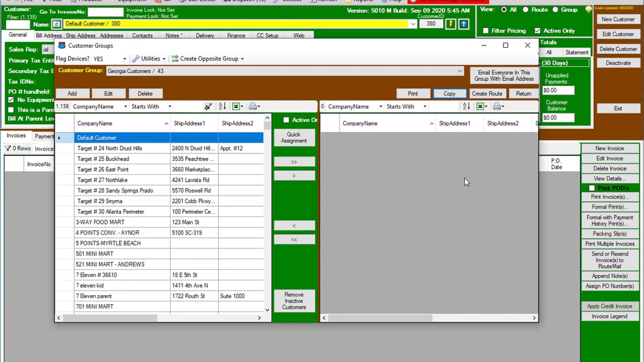Expand the yellow Default Customer name dropdown
Image resolution: width=644 pixels, height=362 pixels.
tap(413, 24)
